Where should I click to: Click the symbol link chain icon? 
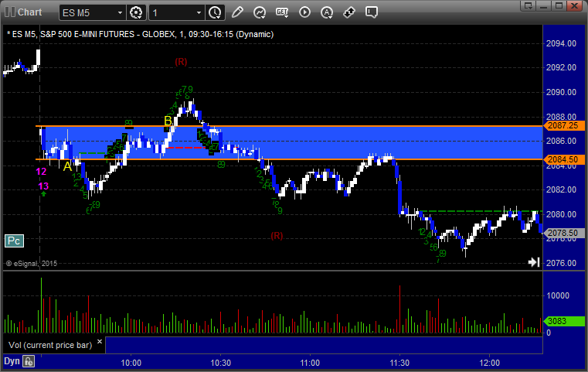[x=349, y=12]
